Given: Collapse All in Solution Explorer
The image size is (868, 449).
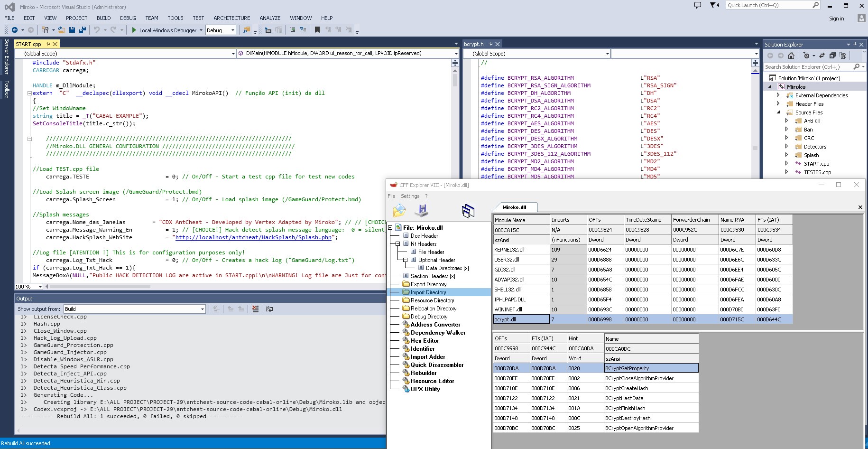Looking at the screenshot, I should pyautogui.click(x=832, y=56).
